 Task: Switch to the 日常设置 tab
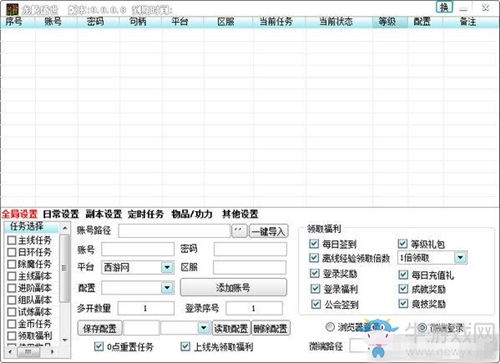[x=61, y=214]
